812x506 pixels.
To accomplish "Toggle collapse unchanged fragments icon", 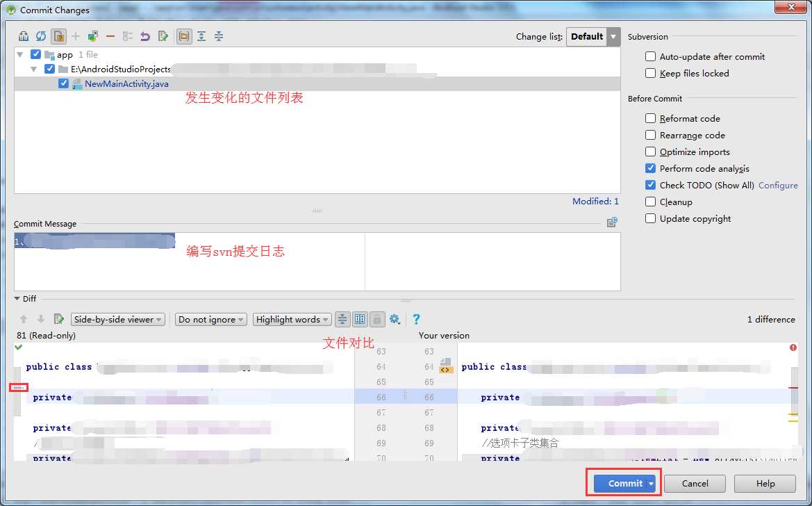I will [x=342, y=319].
